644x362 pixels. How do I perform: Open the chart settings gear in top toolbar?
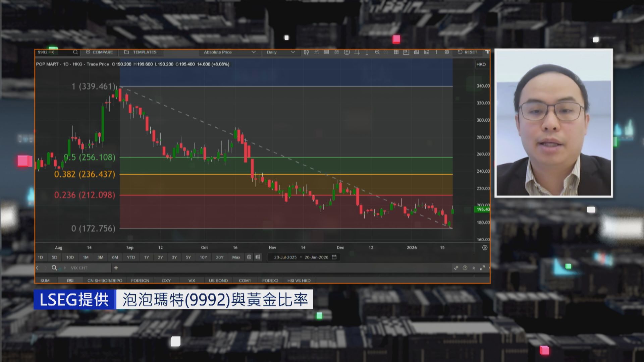447,52
